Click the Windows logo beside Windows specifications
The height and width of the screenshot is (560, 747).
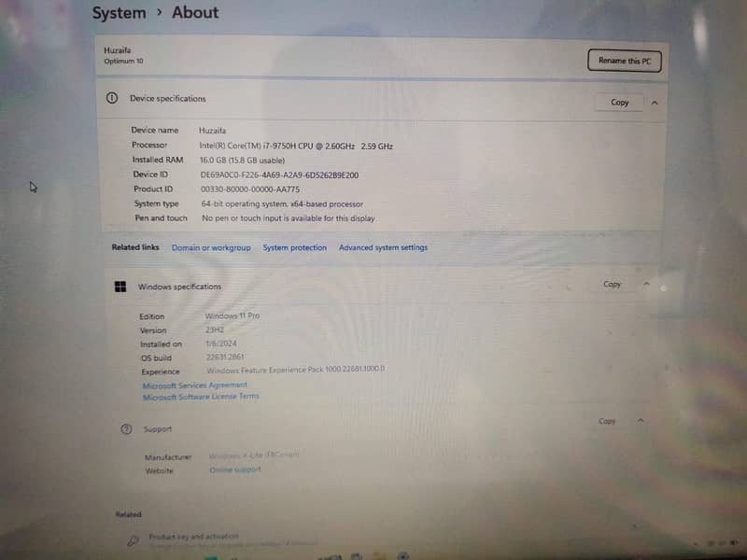(x=120, y=287)
